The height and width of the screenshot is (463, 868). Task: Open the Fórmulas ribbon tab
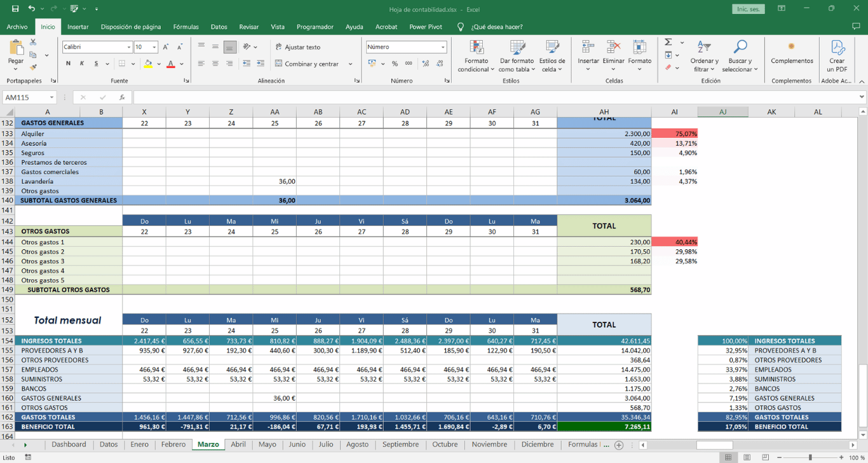tap(186, 27)
